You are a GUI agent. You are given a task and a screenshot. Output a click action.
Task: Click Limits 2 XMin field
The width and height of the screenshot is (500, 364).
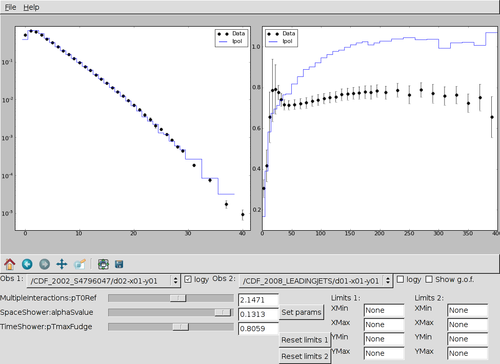click(x=467, y=310)
